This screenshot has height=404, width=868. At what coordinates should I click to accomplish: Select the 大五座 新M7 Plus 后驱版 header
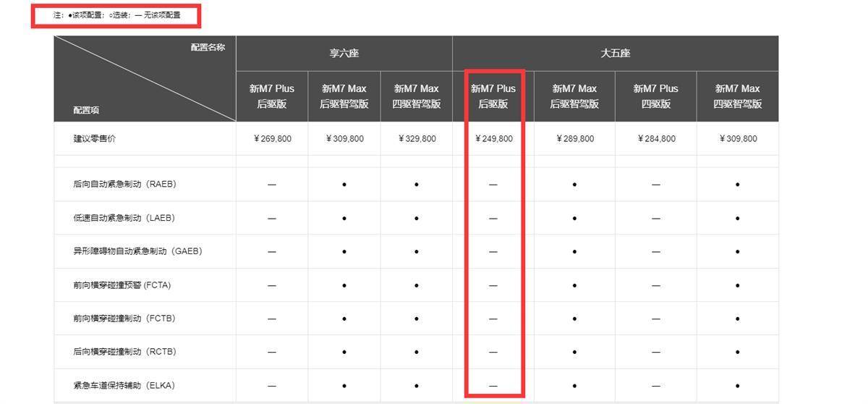493,96
